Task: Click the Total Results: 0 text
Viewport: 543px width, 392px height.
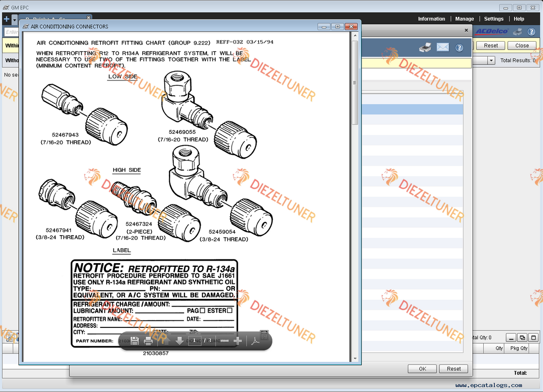Action: [x=518, y=60]
